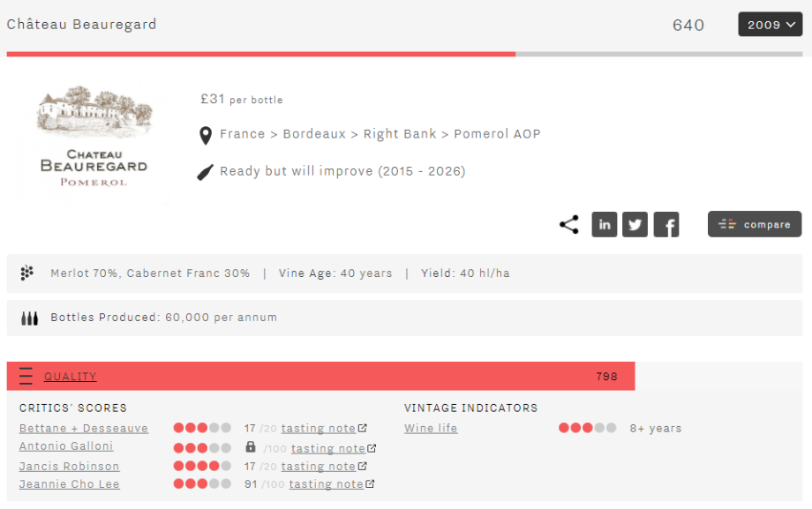The image size is (812, 509).
Task: Click the lock icon on Galloni score
Action: [x=251, y=446]
